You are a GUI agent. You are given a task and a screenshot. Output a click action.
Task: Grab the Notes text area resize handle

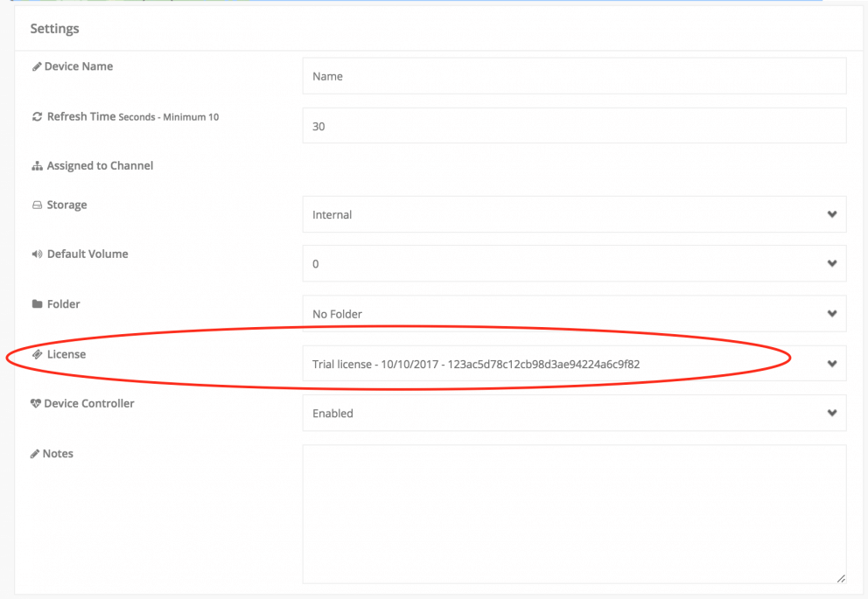pyautogui.click(x=841, y=578)
